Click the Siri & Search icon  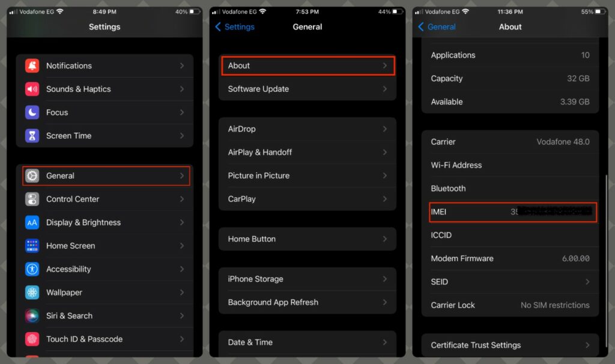pos(32,315)
